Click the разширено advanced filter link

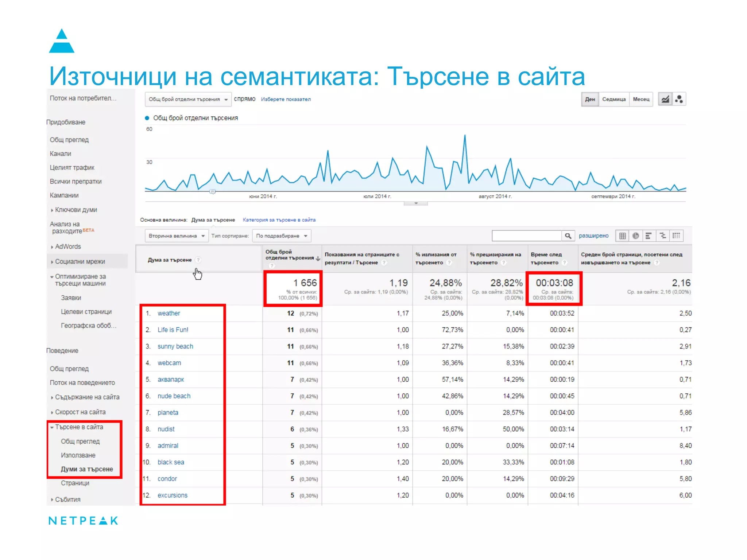click(x=593, y=236)
